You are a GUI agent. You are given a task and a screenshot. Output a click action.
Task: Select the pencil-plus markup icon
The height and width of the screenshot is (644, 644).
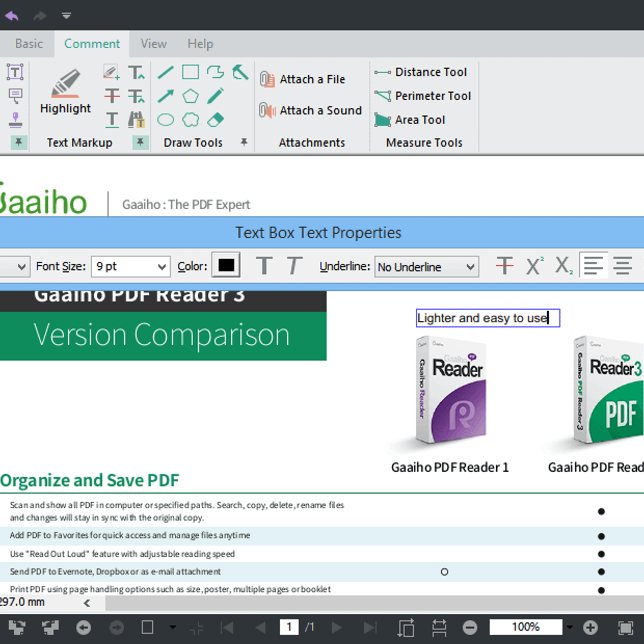point(111,72)
